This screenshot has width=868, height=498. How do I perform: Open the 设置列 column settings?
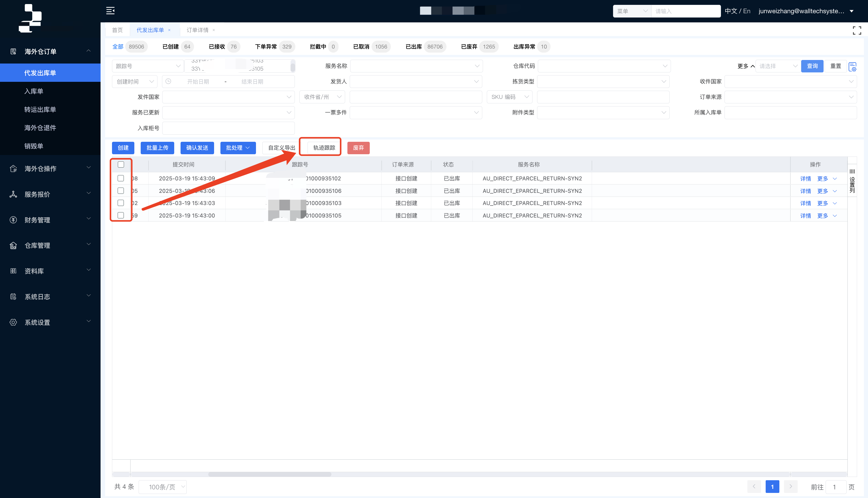[x=852, y=181]
